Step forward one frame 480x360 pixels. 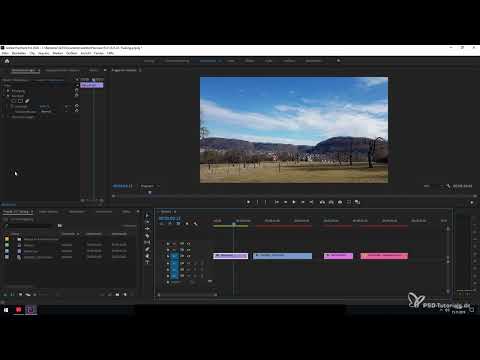(303, 202)
